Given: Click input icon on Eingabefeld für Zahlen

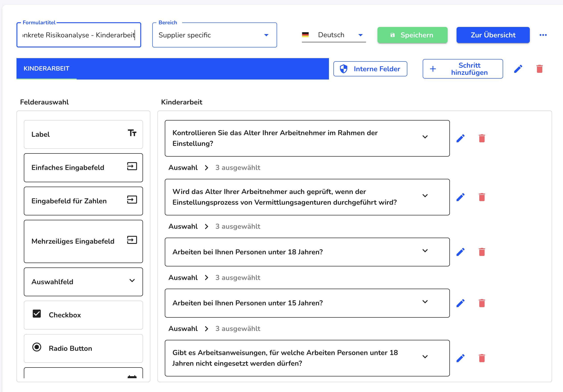Looking at the screenshot, I should point(132,200).
